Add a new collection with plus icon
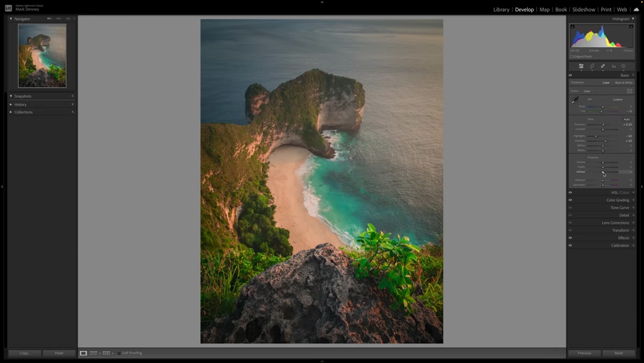This screenshot has height=363, width=644. point(72,112)
